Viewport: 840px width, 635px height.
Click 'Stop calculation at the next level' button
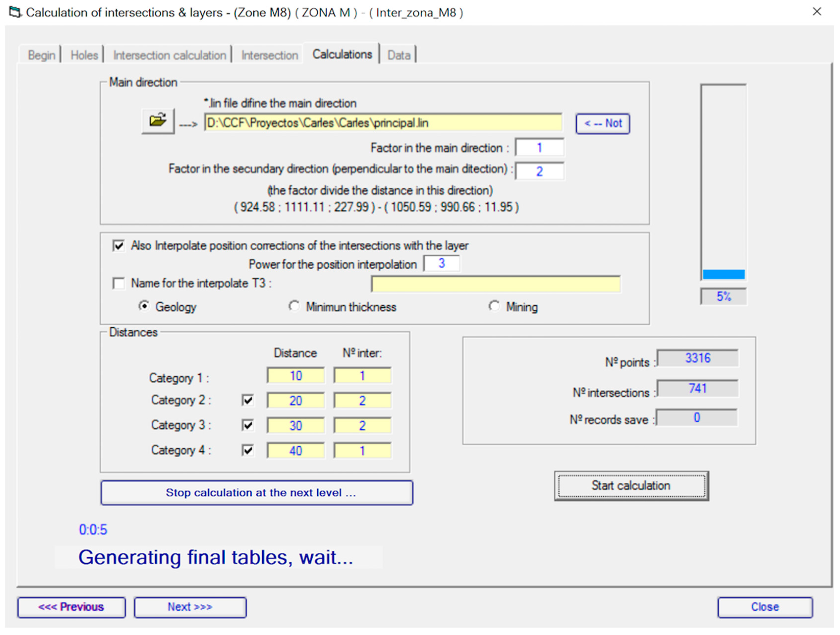257,493
